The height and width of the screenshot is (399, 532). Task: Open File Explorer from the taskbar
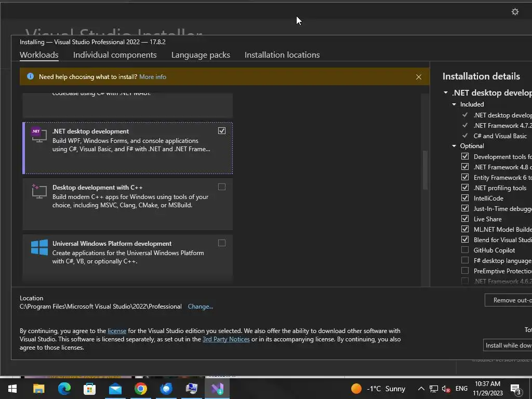(x=38, y=389)
